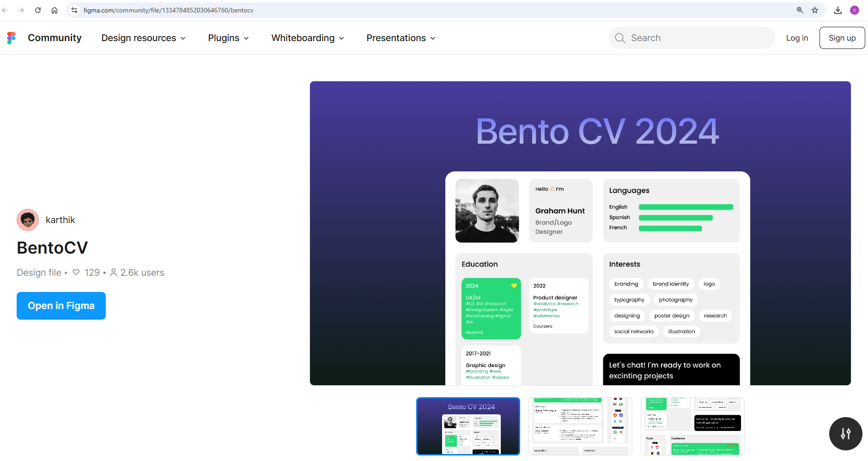Select the second preview thumbnail

click(580, 426)
